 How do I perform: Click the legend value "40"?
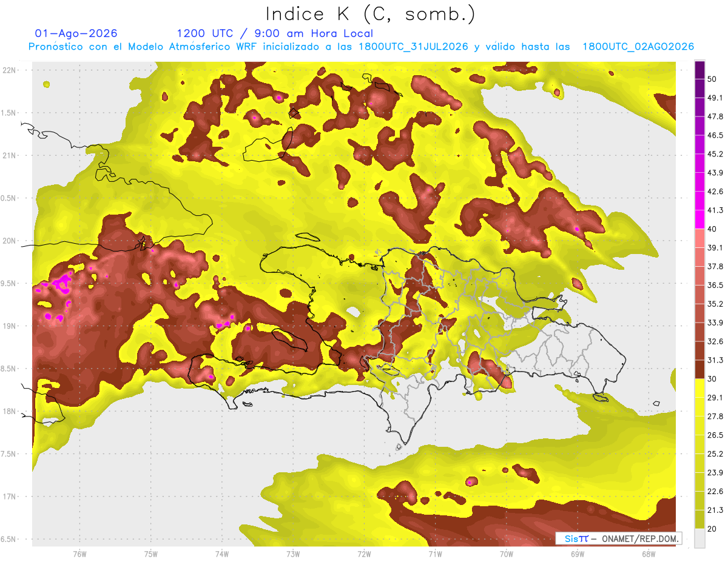pos(713,229)
